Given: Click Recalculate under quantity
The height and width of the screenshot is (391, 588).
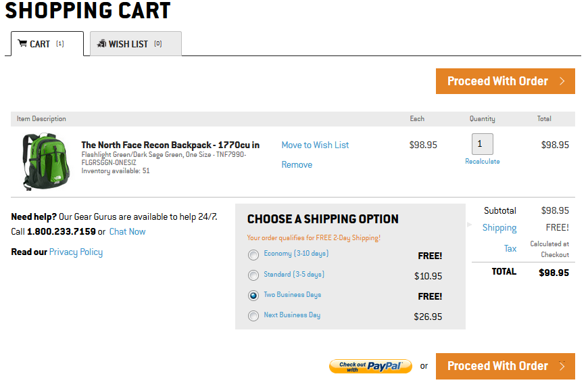Looking at the screenshot, I should click(x=482, y=162).
